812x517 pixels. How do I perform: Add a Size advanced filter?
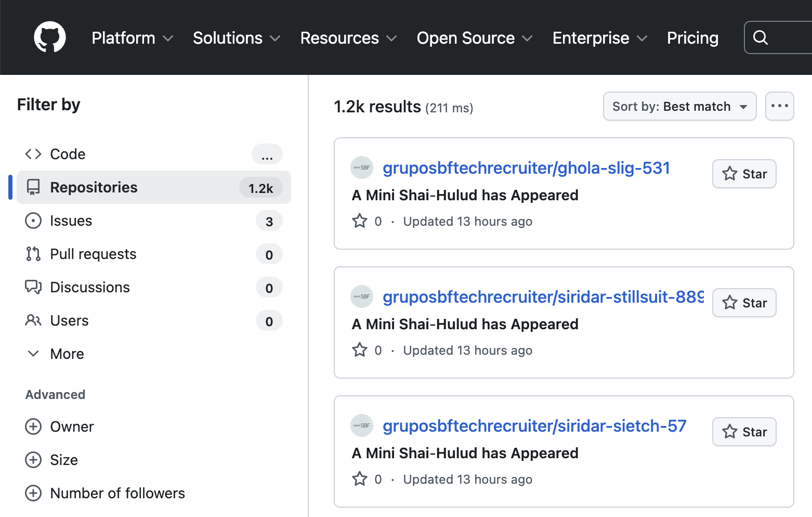coord(154,460)
